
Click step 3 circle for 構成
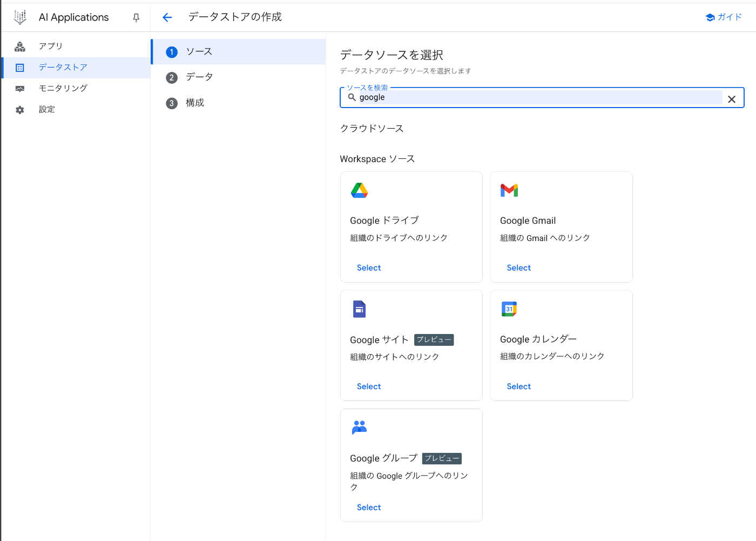click(172, 103)
